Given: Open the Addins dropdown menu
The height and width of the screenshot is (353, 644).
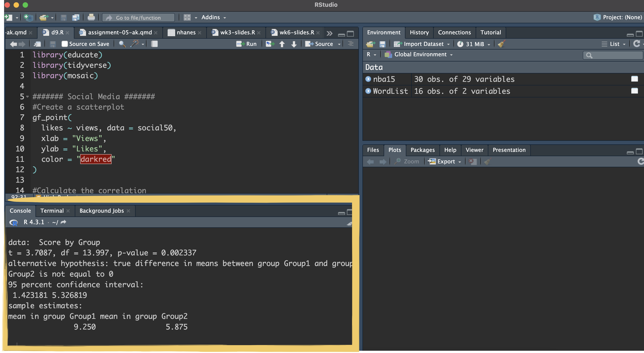Looking at the screenshot, I should point(213,17).
